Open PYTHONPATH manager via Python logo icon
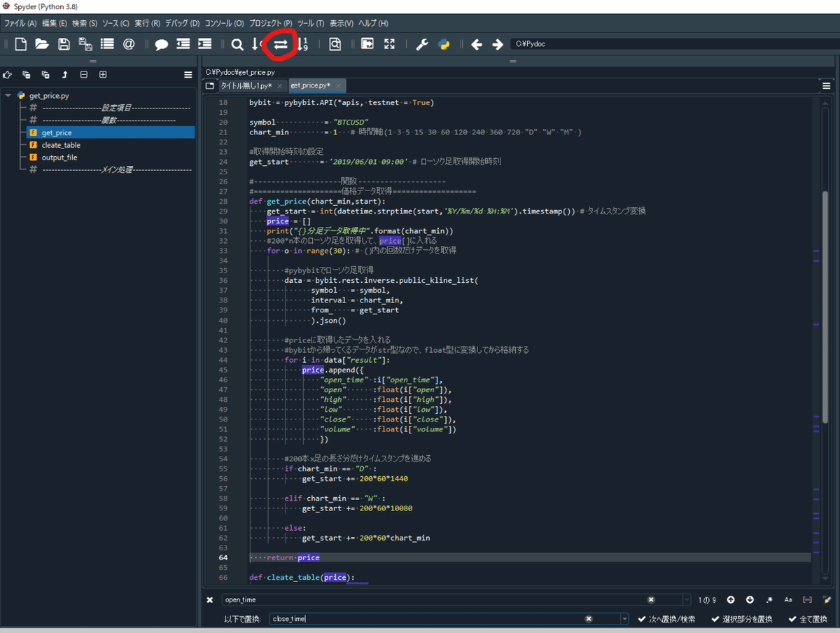The width and height of the screenshot is (840, 633). pos(444,45)
